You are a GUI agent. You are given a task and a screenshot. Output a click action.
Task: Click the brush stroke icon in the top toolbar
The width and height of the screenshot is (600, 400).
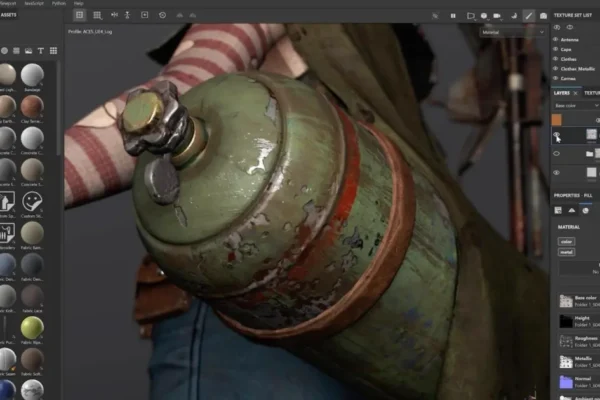coord(528,15)
